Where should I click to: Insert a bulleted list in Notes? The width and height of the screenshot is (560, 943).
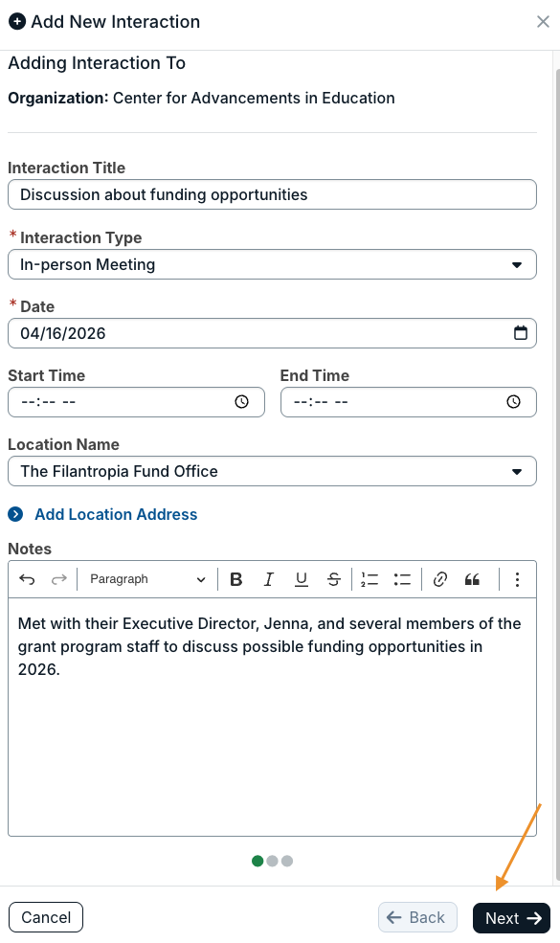[402, 579]
